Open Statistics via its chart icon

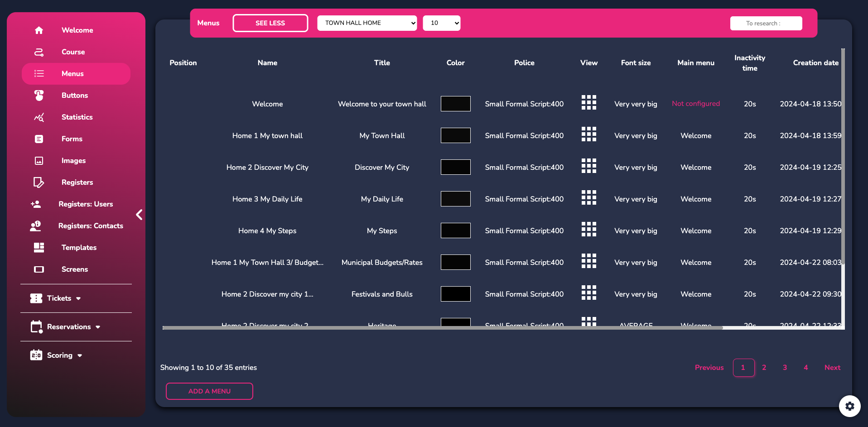coord(39,117)
